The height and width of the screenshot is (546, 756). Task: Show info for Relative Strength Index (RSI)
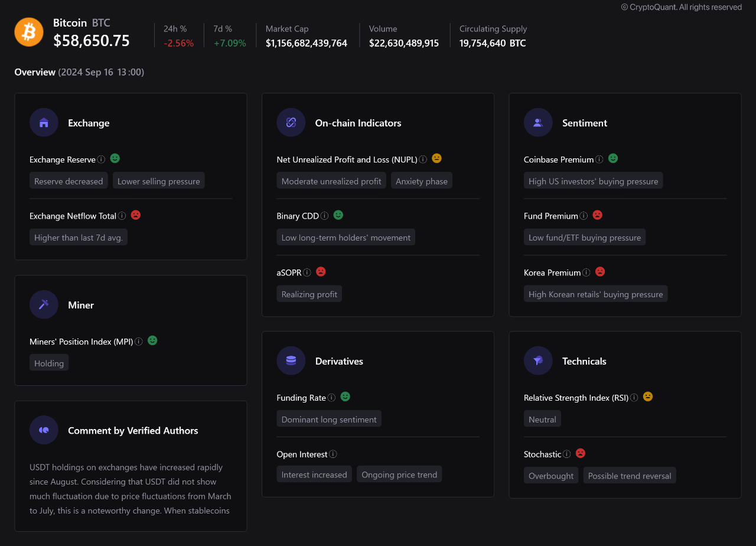(634, 398)
